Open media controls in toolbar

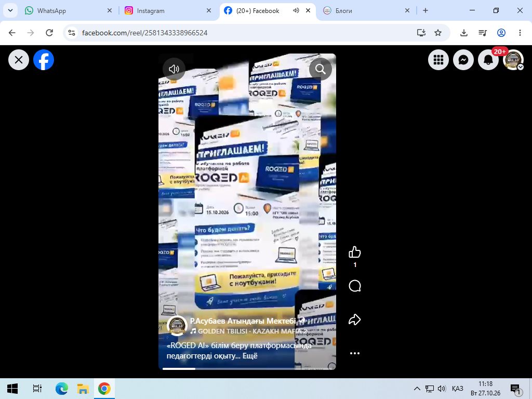483,33
